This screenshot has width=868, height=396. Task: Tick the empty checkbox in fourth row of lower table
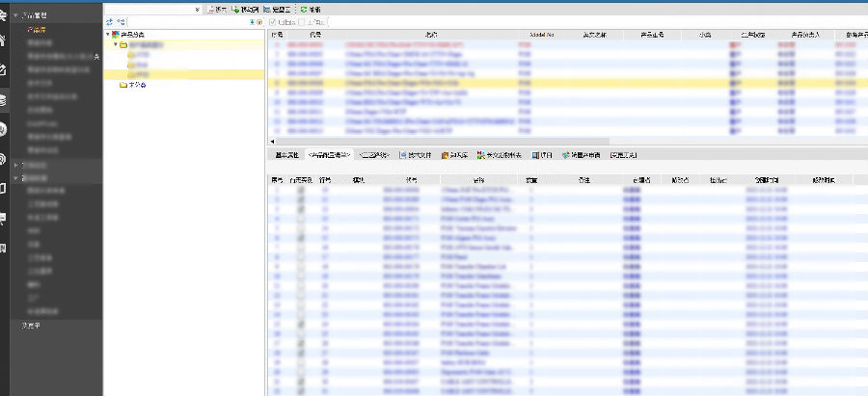pos(301,219)
